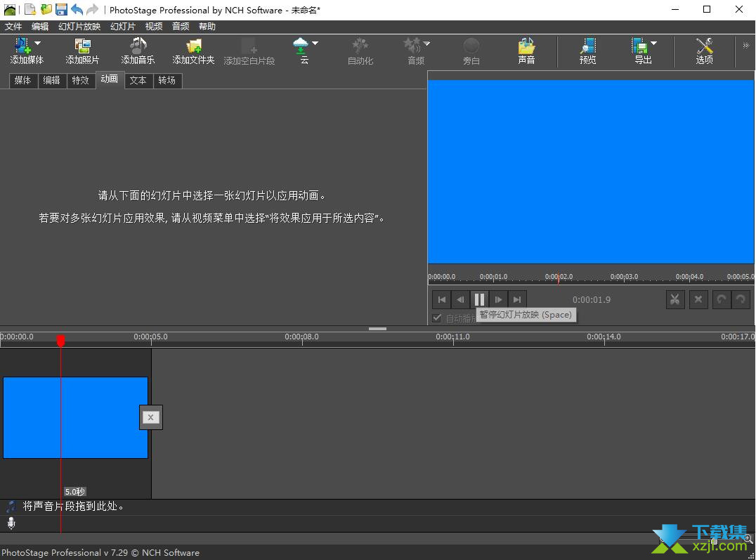Viewport: 756px width, 560px height.
Task: Click the 5.0秒 slide duration label
Action: pyautogui.click(x=74, y=492)
